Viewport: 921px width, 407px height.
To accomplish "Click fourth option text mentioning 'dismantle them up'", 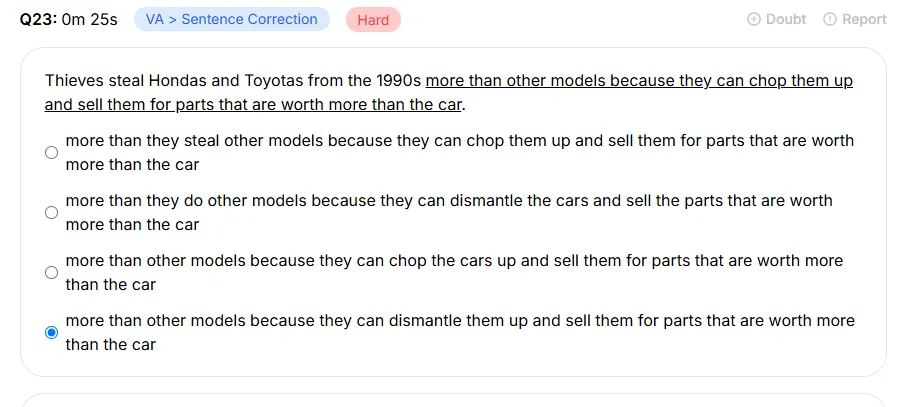I will click(x=460, y=332).
